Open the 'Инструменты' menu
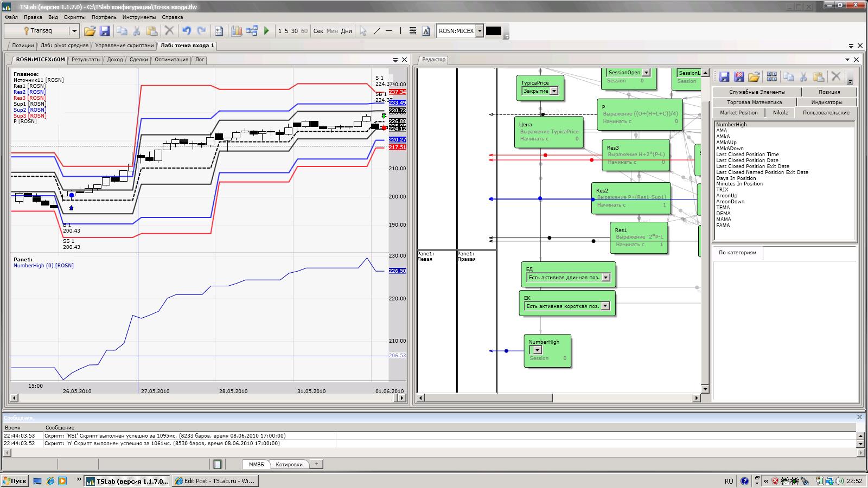 point(139,17)
